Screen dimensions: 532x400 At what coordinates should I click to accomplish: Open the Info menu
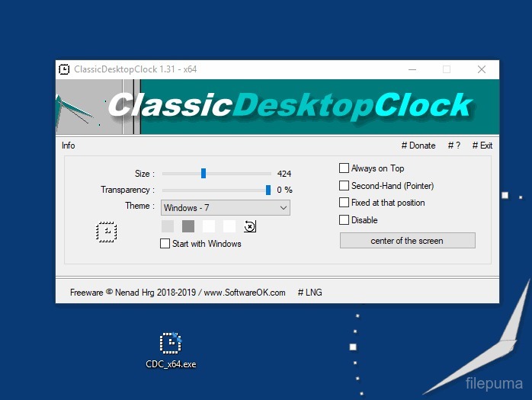69,146
